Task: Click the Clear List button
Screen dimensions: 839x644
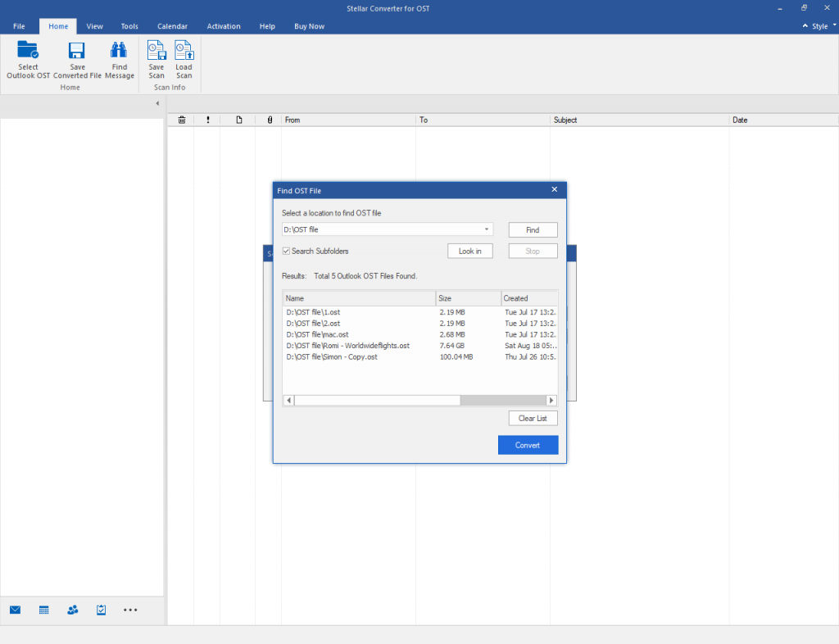Action: coord(533,419)
